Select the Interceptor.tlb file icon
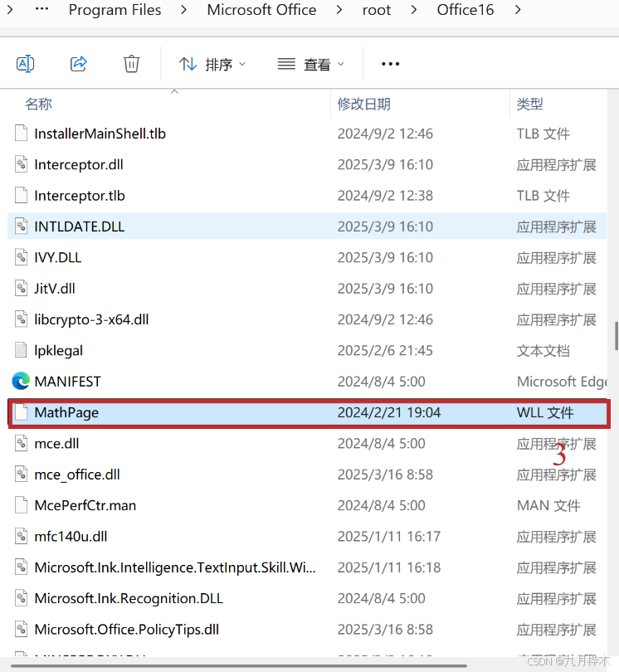The image size is (619, 672). tap(21, 196)
